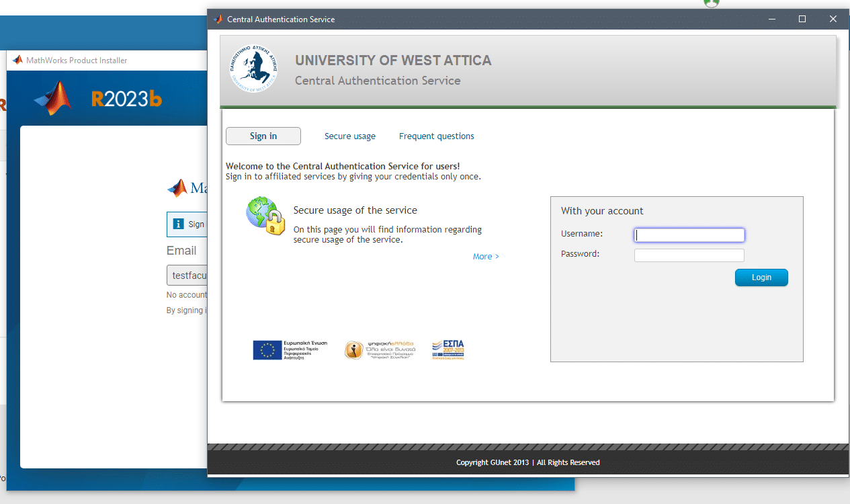Click the 'Central Authentication Service' header subtitle
Image resolution: width=850 pixels, height=504 pixels.
[x=378, y=81]
